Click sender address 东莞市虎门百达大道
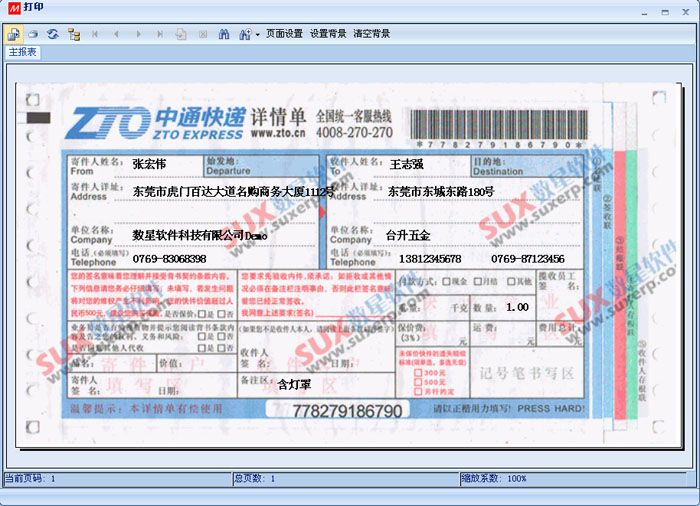This screenshot has width=700, height=506. [x=233, y=192]
